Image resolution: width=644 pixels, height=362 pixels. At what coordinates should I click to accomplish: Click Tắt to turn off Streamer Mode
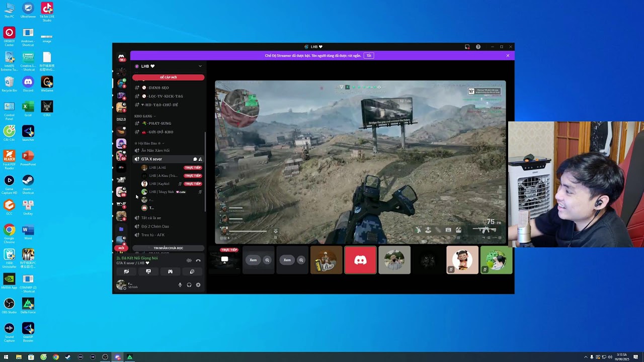(x=369, y=56)
